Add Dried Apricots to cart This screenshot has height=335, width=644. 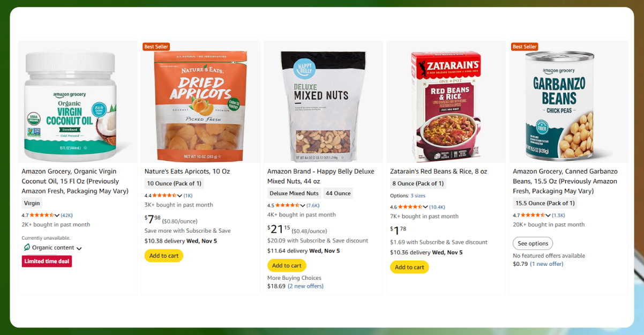coord(163,256)
